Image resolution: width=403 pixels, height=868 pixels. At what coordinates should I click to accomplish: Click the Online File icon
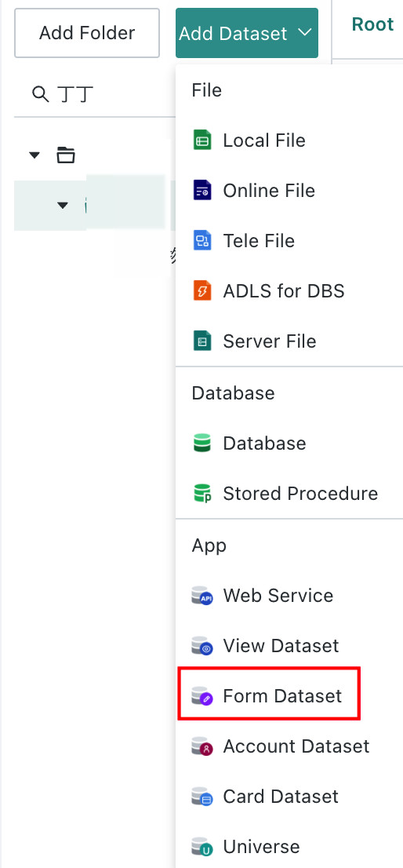[202, 191]
